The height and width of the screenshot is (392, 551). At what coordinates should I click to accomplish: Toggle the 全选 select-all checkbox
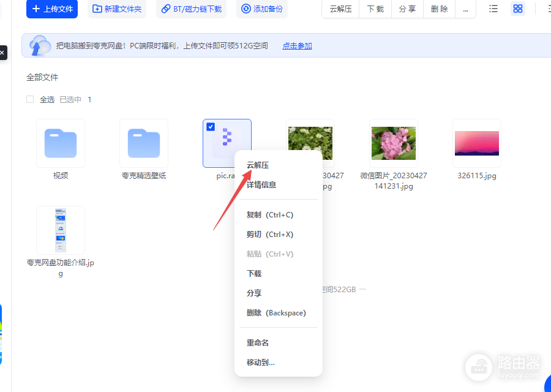(30, 99)
